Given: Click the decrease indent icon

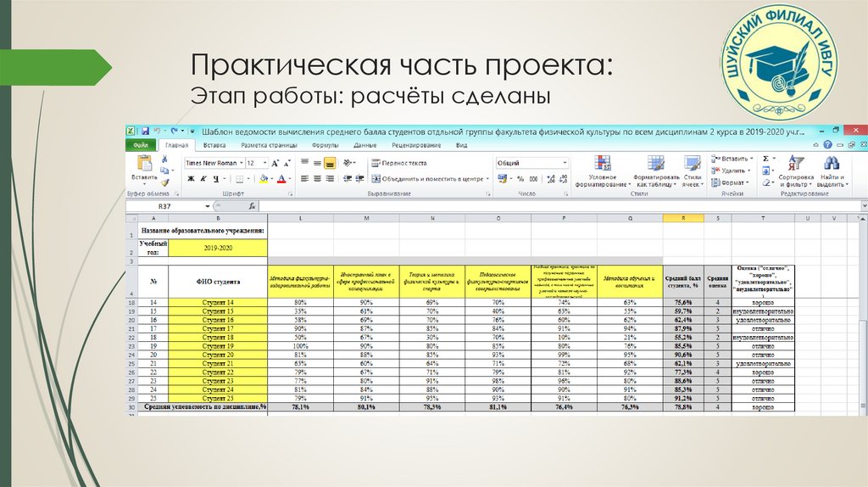Looking at the screenshot, I should click(x=347, y=178).
